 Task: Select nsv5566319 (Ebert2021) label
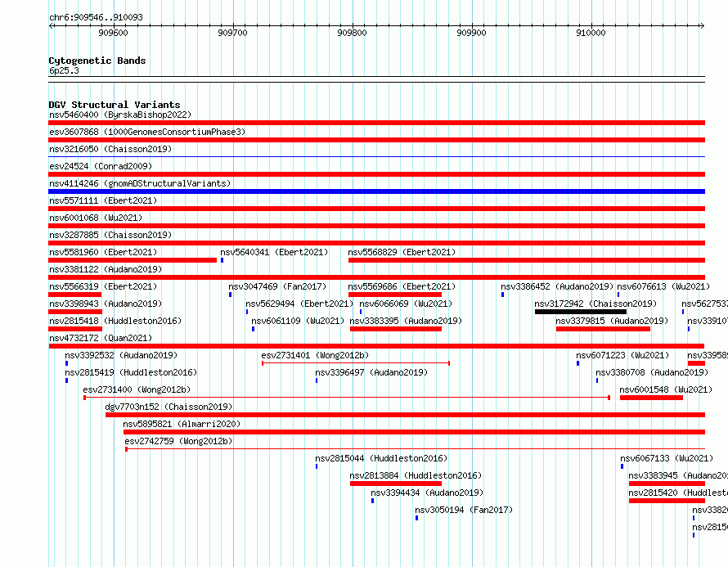pos(103,286)
